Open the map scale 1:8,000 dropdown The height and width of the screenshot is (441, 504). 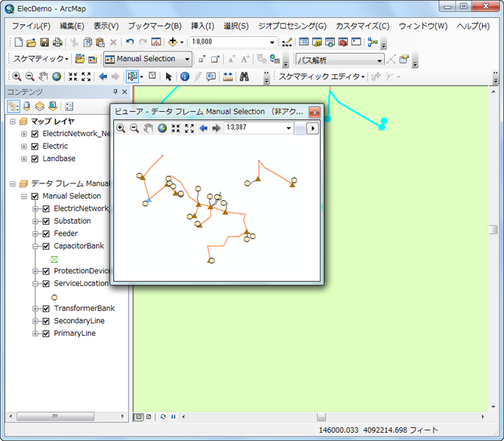(x=272, y=42)
